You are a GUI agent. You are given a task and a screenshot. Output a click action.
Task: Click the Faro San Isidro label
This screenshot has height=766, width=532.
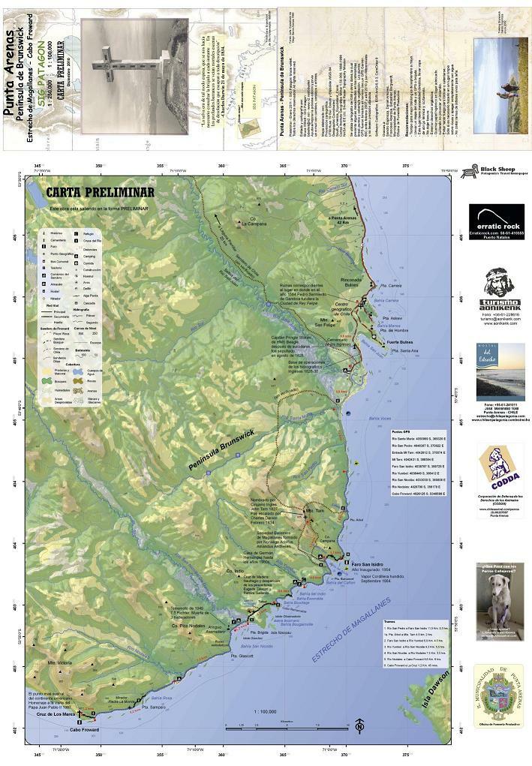pos(367,564)
